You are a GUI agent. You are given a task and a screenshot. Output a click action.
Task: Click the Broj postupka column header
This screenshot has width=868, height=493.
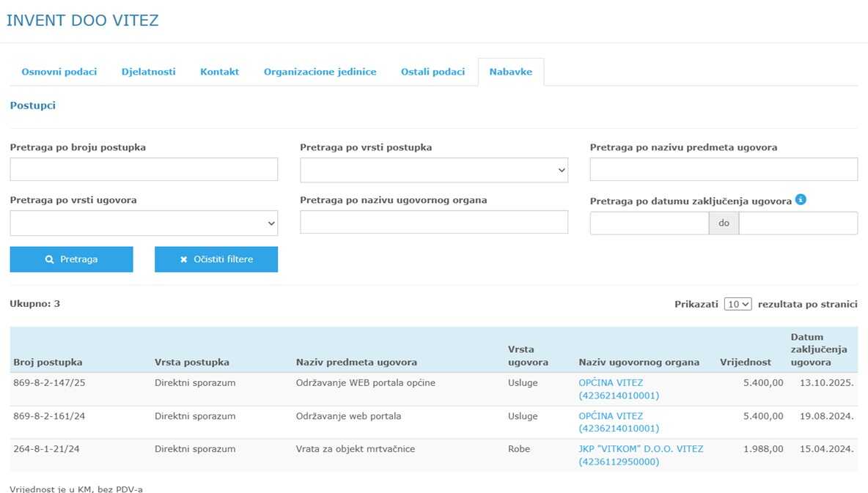point(48,363)
